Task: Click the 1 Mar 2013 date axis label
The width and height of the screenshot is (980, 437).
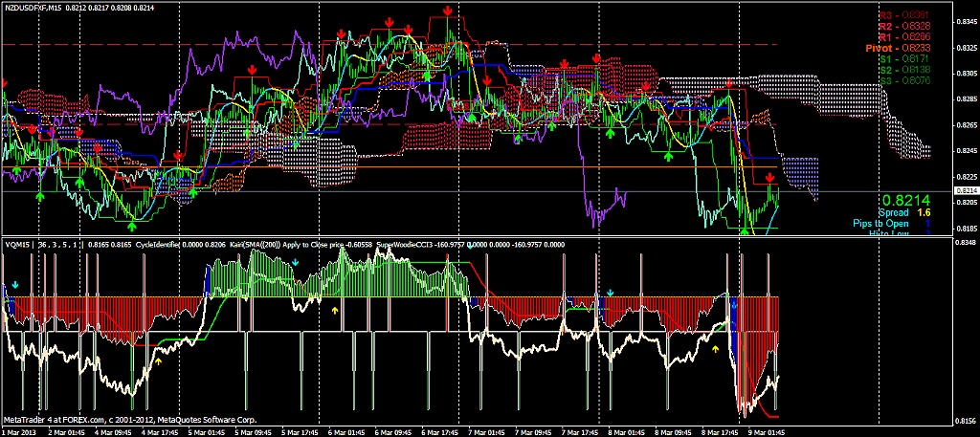Action: click(21, 431)
